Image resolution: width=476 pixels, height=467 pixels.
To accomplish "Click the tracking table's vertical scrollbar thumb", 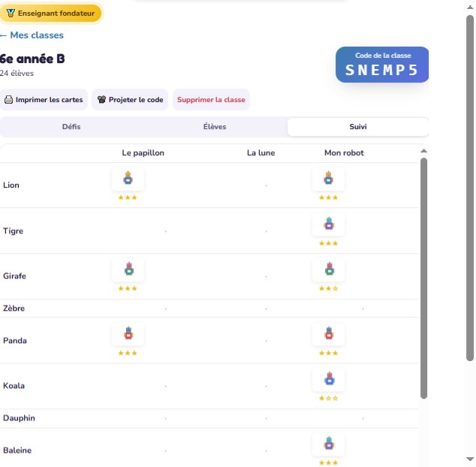I will tap(424, 278).
